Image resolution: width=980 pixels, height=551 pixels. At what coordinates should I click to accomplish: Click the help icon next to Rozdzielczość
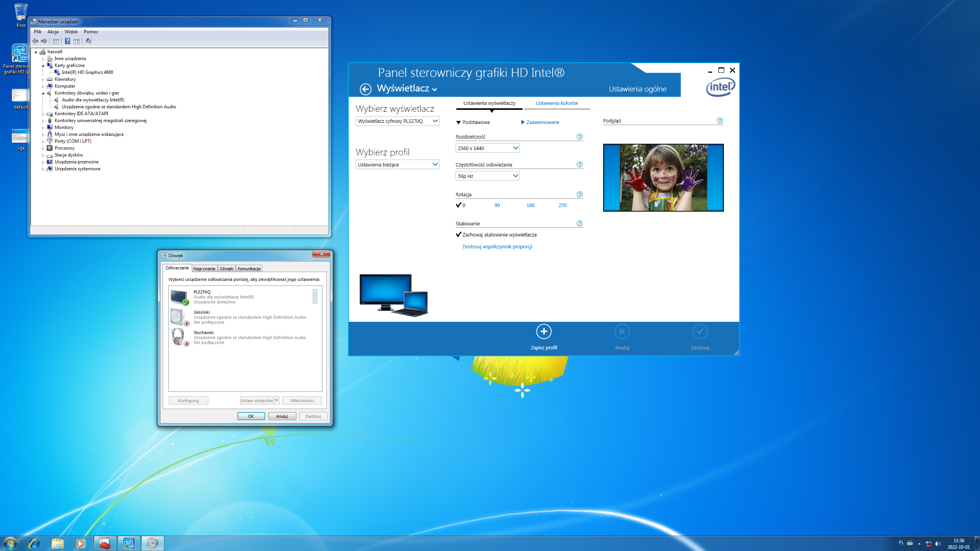[580, 137]
